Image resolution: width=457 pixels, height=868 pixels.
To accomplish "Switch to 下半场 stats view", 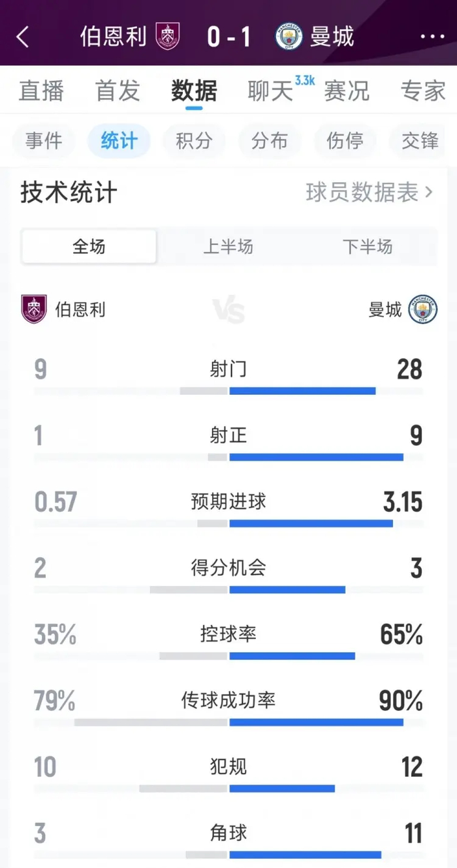I will [368, 247].
